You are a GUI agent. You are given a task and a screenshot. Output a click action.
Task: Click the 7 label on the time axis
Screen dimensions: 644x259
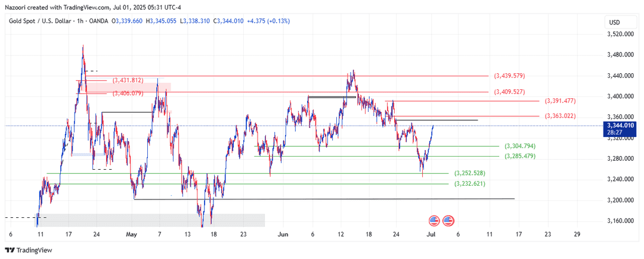tap(160, 235)
